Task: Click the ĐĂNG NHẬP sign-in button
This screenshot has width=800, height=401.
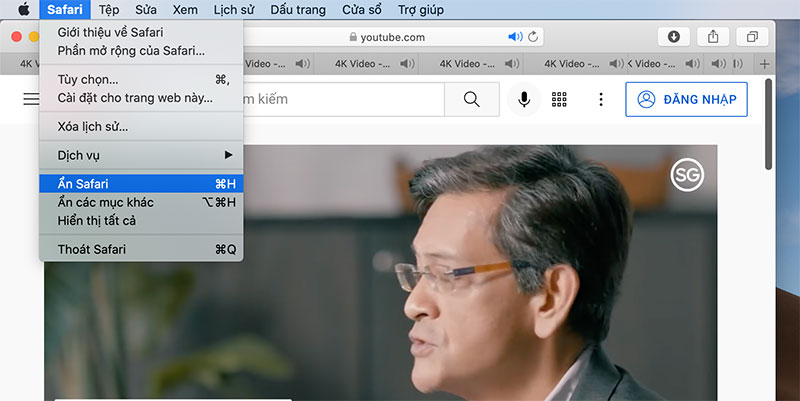Action: (686, 99)
